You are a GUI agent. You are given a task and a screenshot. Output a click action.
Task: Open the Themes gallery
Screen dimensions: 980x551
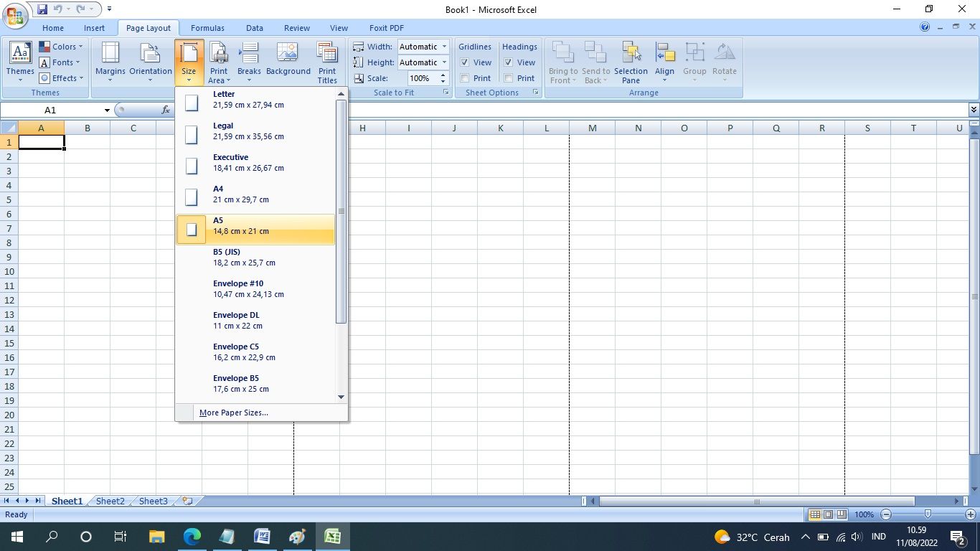pyautogui.click(x=20, y=62)
